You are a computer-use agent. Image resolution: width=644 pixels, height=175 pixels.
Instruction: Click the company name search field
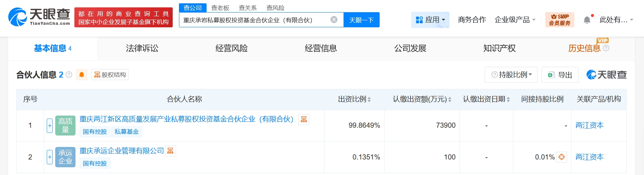point(254,20)
